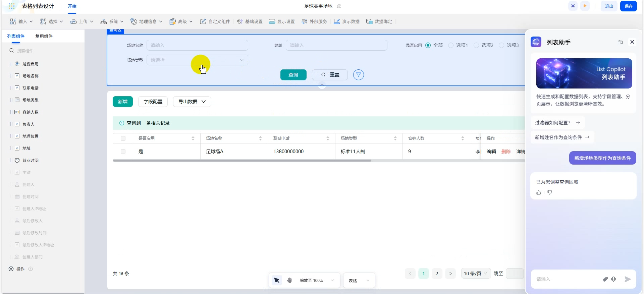Image resolution: width=644 pixels, height=294 pixels.
Task: Click the 重置 button
Action: (x=330, y=75)
